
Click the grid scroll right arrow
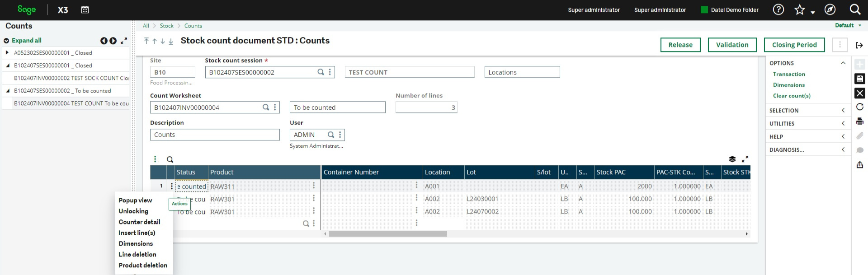pos(746,234)
